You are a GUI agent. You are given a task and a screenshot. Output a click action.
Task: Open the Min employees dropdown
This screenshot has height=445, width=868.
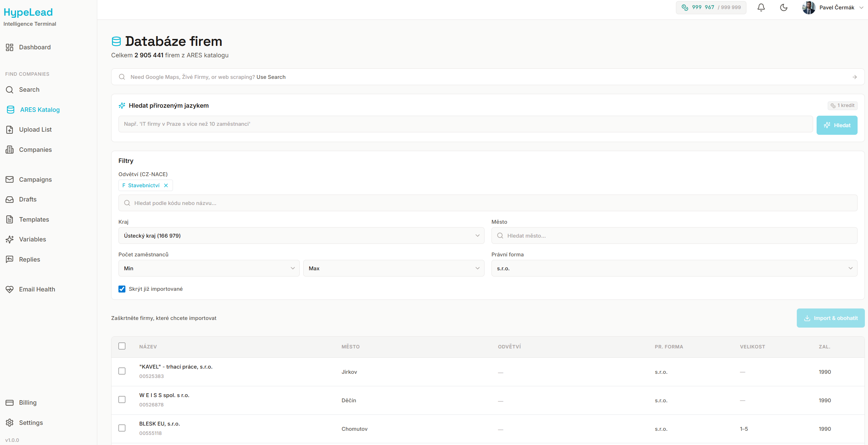coord(209,269)
